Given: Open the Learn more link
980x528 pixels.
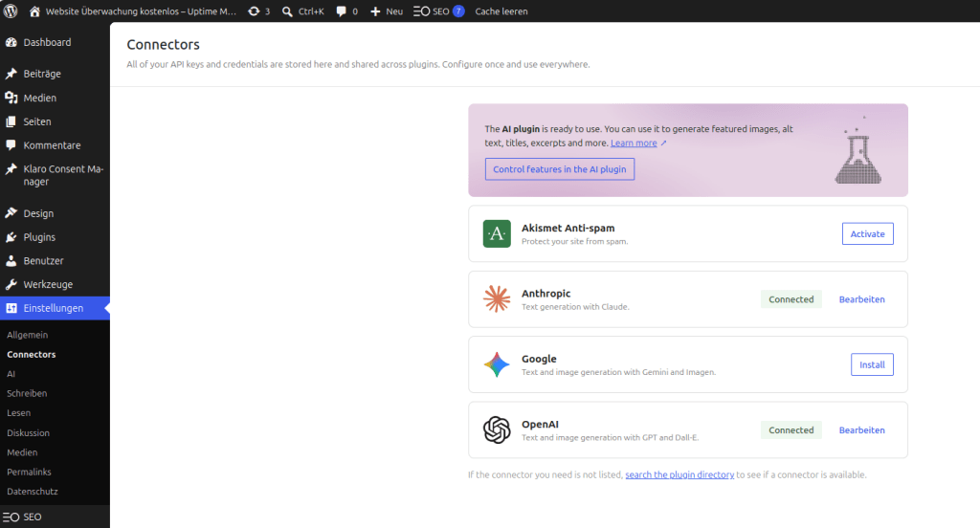Looking at the screenshot, I should pos(634,143).
